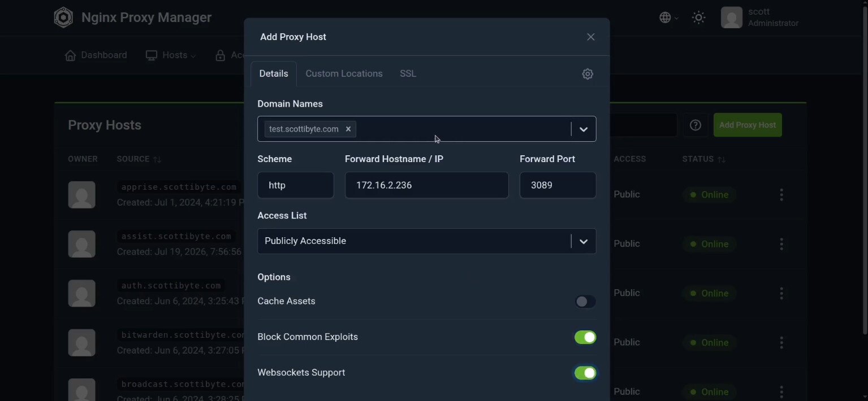Click the Owner column header

coord(83,159)
